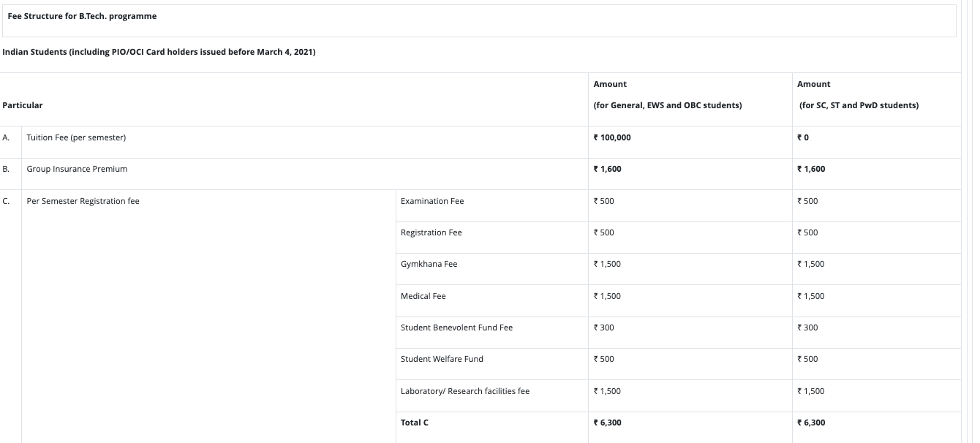Click the 'Particular' column header
980x443 pixels.
tap(23, 105)
